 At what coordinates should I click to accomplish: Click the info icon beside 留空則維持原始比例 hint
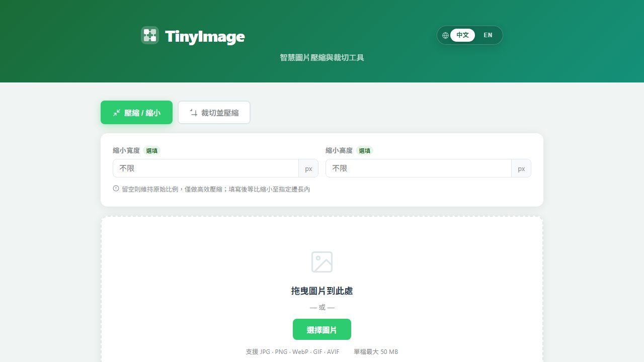(x=116, y=189)
